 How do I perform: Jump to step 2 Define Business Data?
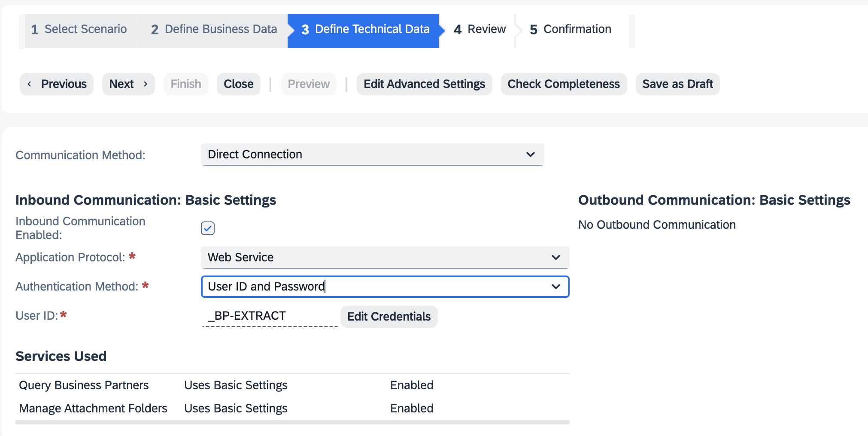point(214,29)
